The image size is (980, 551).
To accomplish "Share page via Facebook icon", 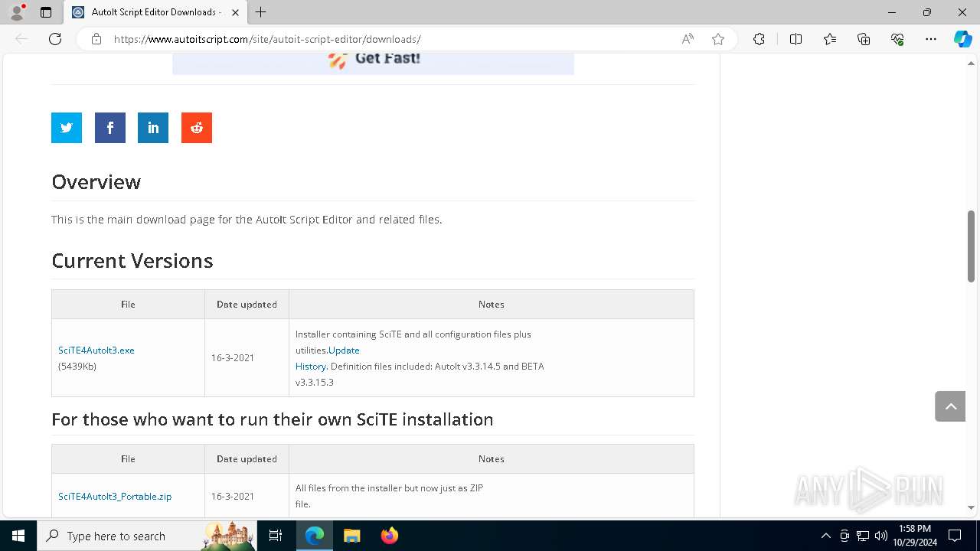I will 110,128.
